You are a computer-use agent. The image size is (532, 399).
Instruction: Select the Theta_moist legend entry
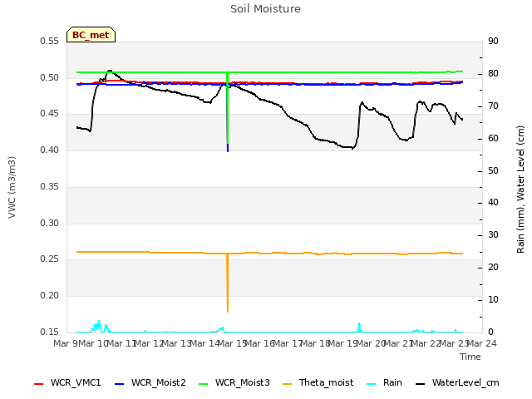[318, 382]
